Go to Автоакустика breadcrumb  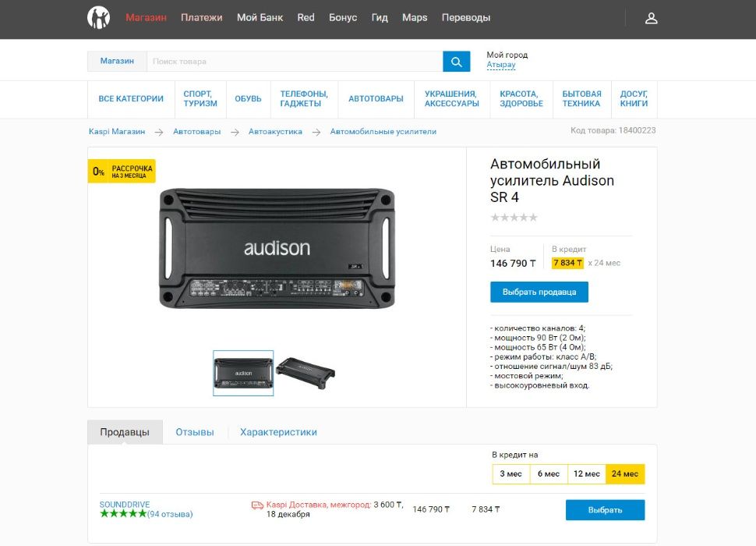coord(275,132)
